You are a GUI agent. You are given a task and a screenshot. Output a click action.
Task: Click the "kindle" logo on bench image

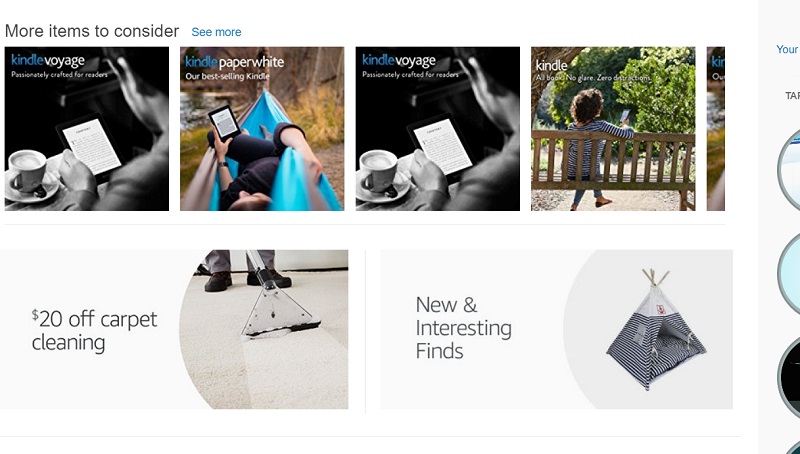click(551, 66)
